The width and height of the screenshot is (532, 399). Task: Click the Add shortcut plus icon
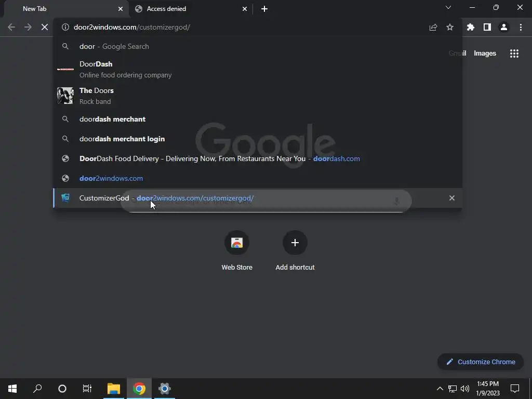pyautogui.click(x=295, y=243)
